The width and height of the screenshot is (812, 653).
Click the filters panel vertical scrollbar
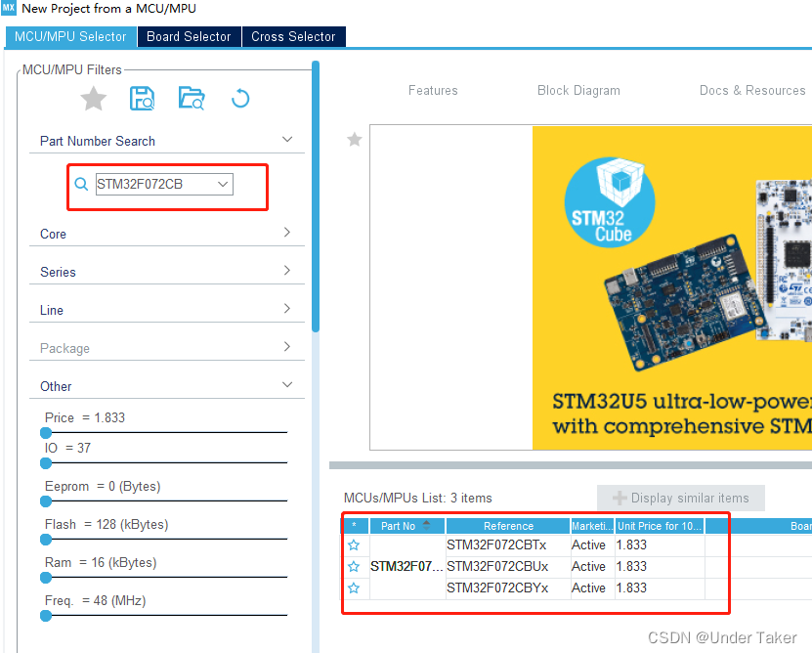(x=316, y=196)
